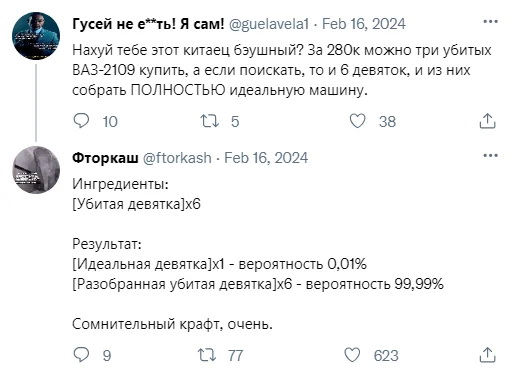The height and width of the screenshot is (376, 512).
Task: Retweet Фторкаш's tweet with 77 retweets
Action: (207, 355)
